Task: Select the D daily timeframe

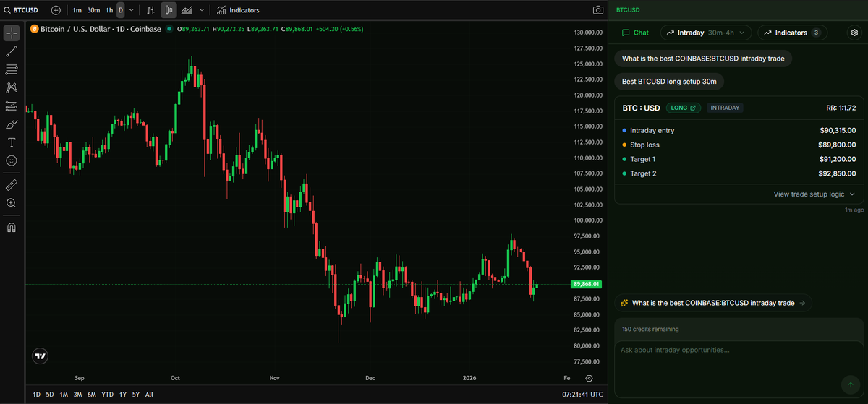Action: click(120, 10)
